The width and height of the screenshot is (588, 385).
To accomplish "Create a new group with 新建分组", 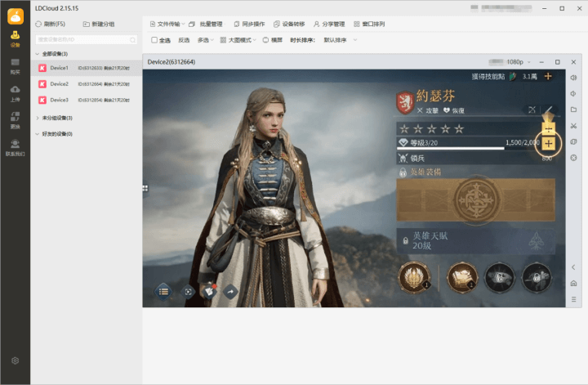I will coord(99,24).
